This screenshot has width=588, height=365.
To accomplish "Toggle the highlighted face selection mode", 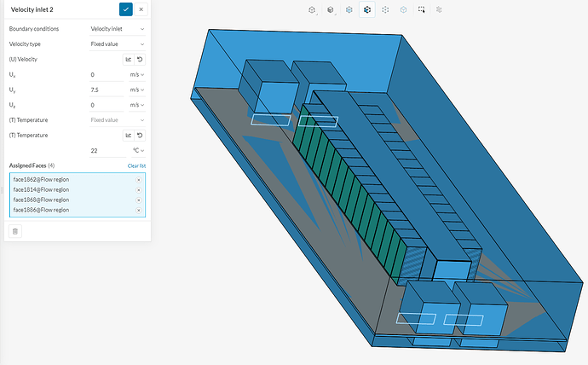I will pyautogui.click(x=366, y=10).
